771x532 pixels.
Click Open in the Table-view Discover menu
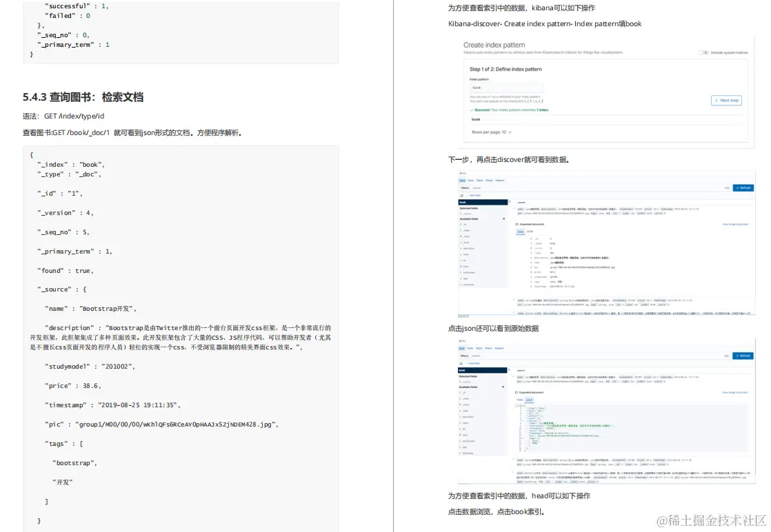click(479, 181)
